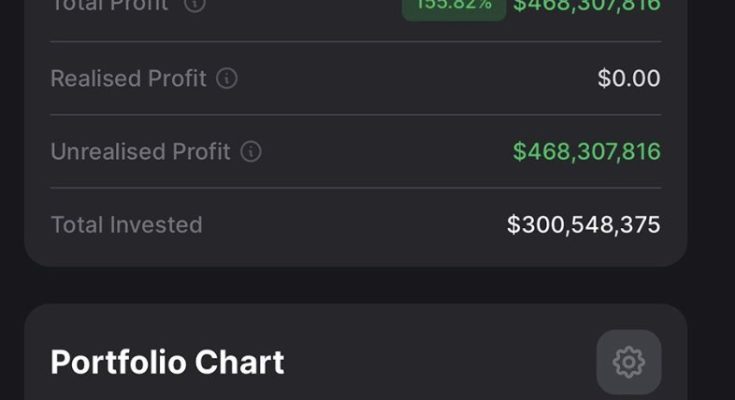Tap the green 155.82% percentage badge
The width and height of the screenshot is (735, 400).
tap(454, 6)
